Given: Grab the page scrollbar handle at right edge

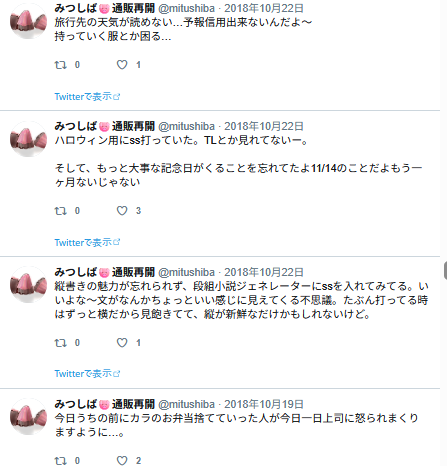Looking at the screenshot, I should coord(445,270).
